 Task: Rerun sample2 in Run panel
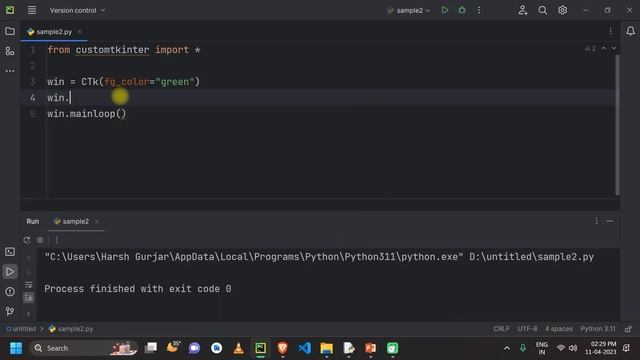(x=27, y=240)
